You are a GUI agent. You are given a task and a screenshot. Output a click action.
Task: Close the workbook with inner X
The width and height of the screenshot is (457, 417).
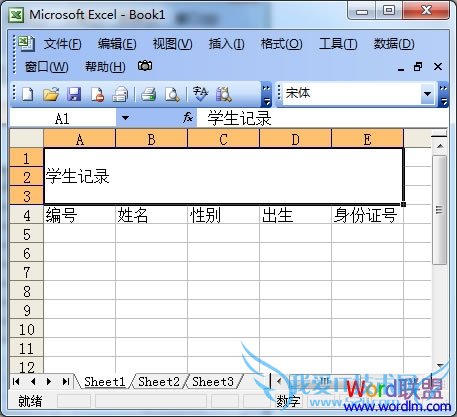[438, 67]
